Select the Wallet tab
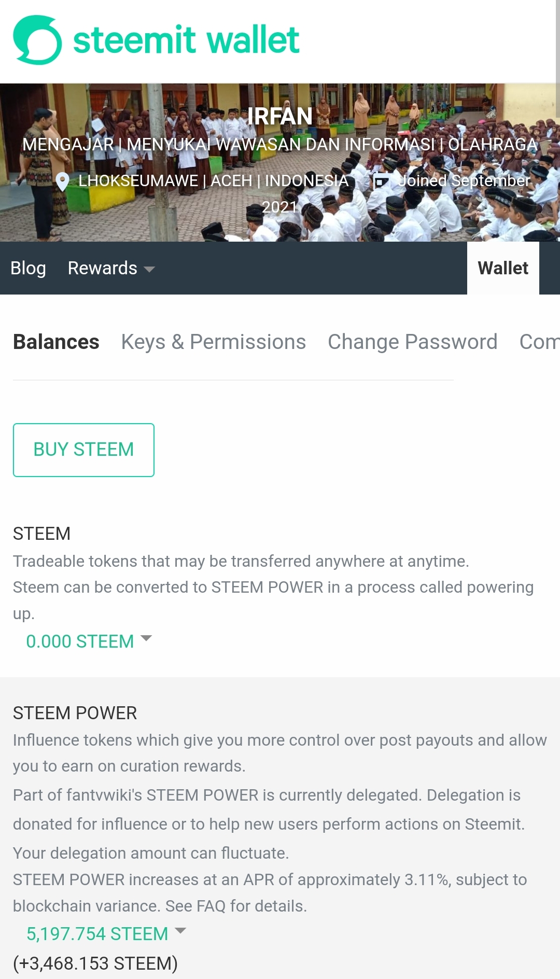This screenshot has height=979, width=560. coord(503,268)
